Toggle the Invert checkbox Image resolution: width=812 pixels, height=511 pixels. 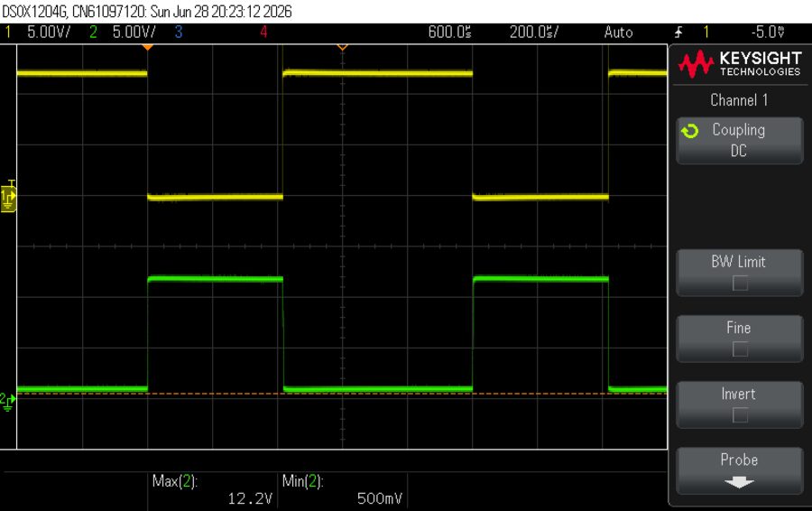[740, 415]
